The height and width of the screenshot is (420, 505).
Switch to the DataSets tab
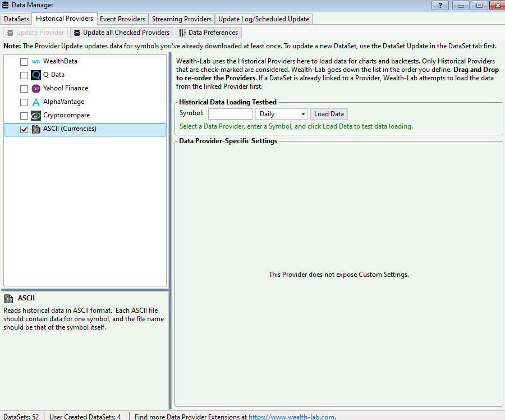tap(16, 19)
